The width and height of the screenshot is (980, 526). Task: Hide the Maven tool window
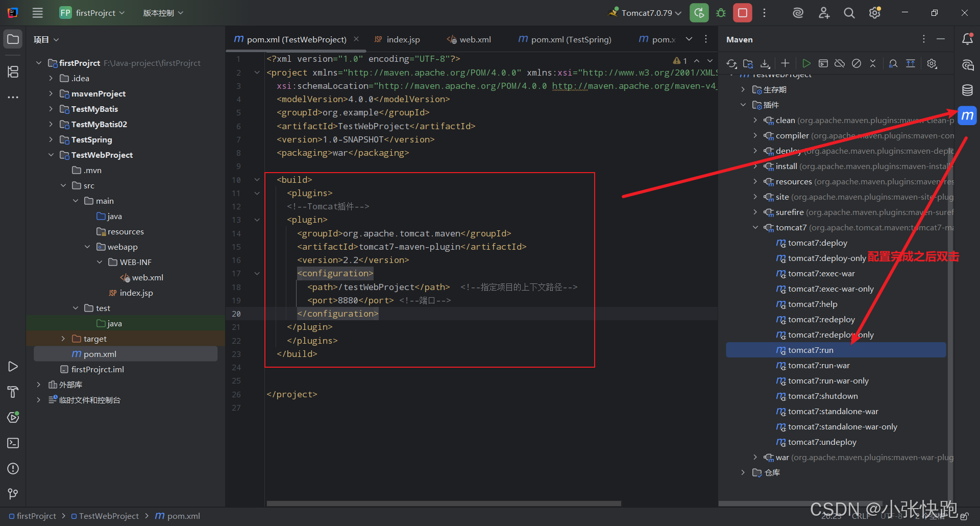click(941, 39)
